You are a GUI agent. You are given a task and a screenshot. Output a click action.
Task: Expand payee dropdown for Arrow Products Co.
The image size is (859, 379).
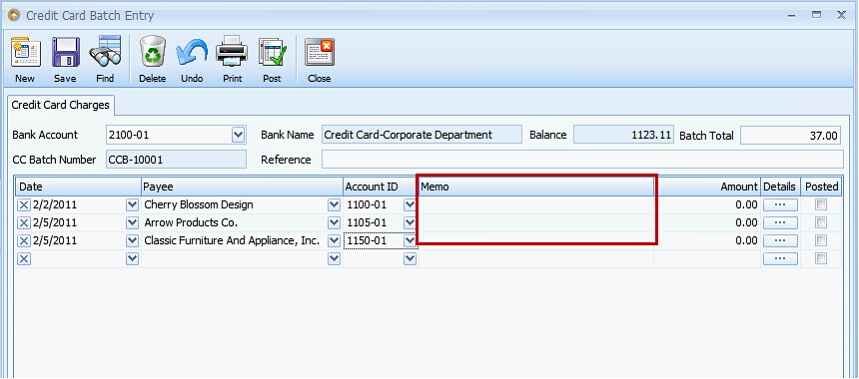click(x=334, y=223)
